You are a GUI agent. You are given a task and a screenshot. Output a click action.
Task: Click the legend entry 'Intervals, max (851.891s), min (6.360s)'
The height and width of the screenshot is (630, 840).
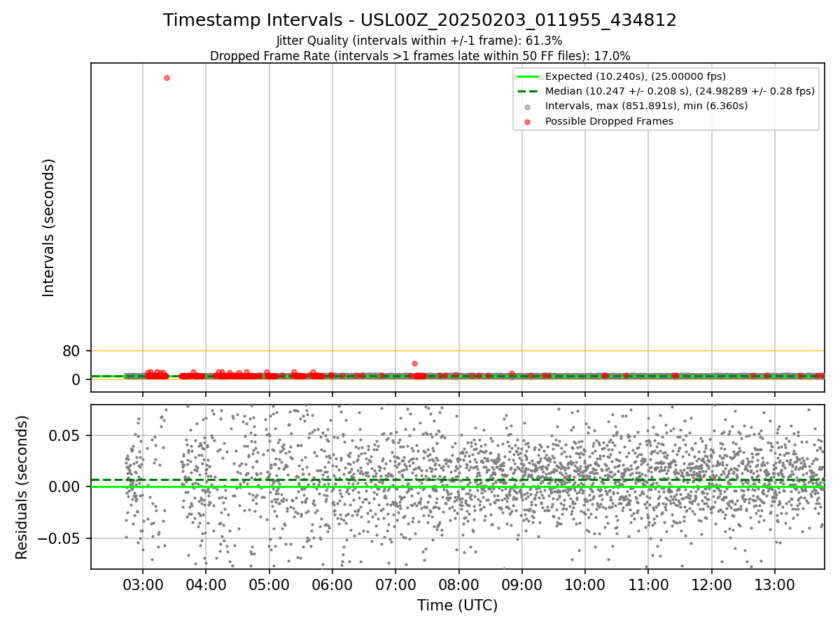point(646,106)
